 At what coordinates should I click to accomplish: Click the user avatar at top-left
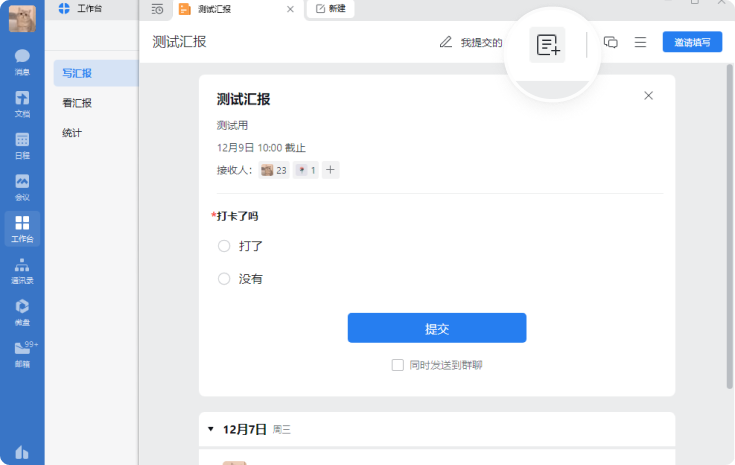point(22,19)
